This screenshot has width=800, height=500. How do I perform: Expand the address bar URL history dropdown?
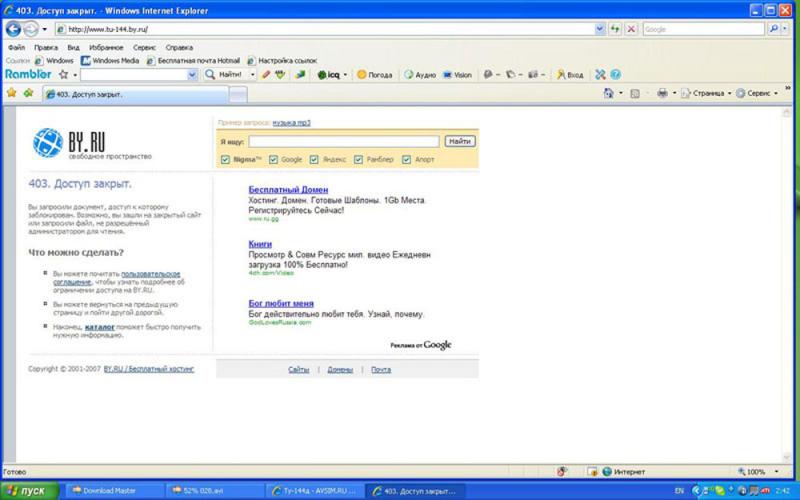(600, 29)
